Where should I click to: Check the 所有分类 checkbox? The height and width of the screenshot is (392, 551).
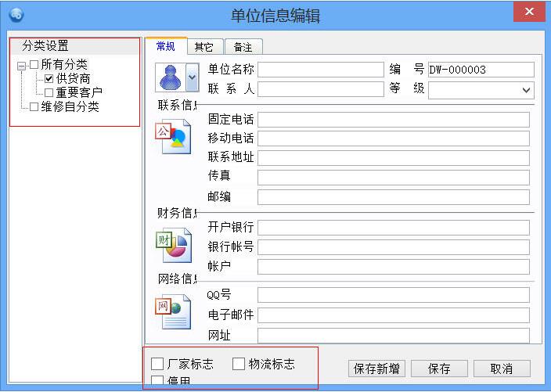coord(34,64)
